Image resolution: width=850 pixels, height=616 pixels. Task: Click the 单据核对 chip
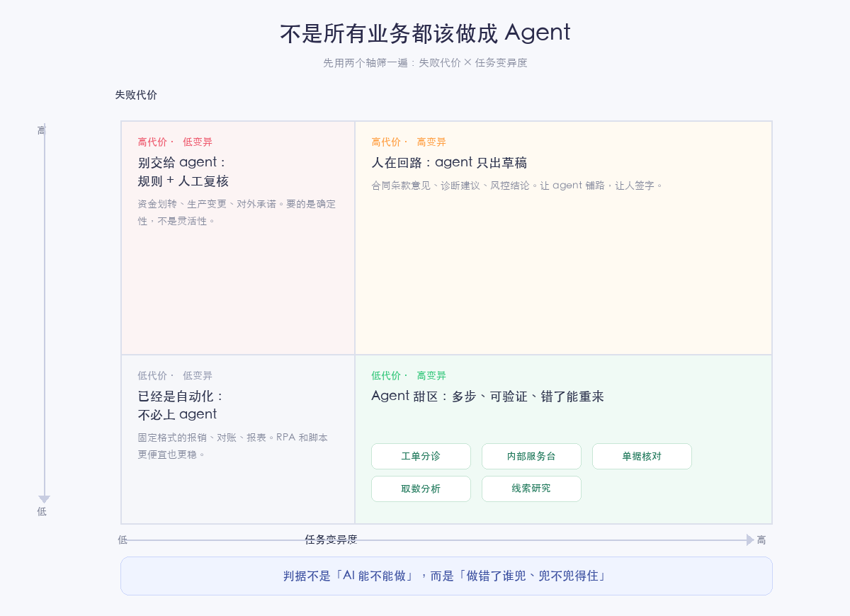642,456
